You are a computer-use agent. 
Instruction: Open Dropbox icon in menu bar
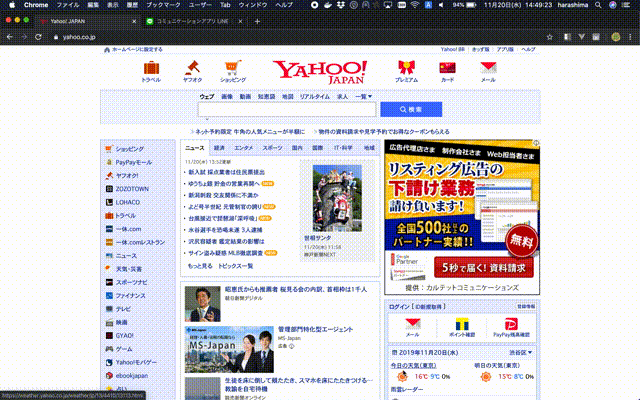(341, 5)
